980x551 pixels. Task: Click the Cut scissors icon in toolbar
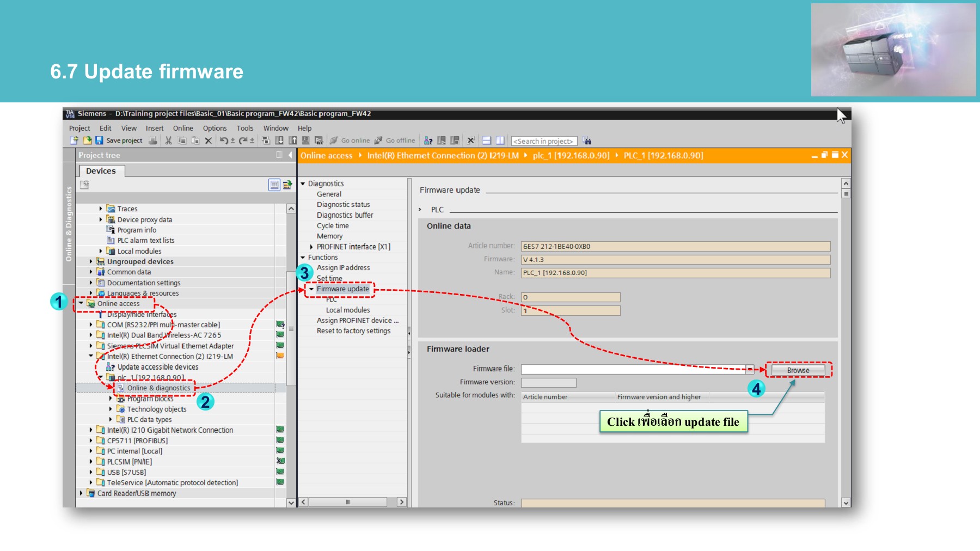pos(168,140)
